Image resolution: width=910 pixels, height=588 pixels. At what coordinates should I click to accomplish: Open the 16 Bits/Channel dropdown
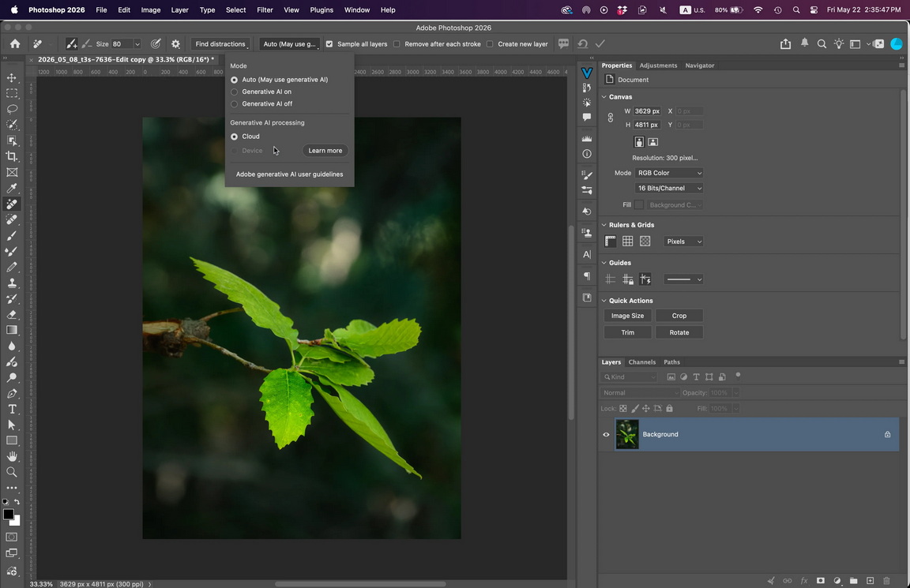(669, 188)
